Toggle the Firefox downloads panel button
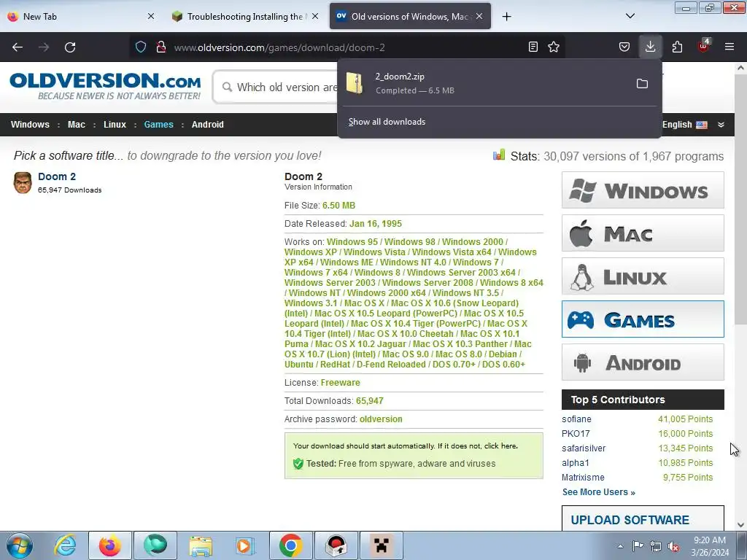The height and width of the screenshot is (560, 747). pos(650,47)
